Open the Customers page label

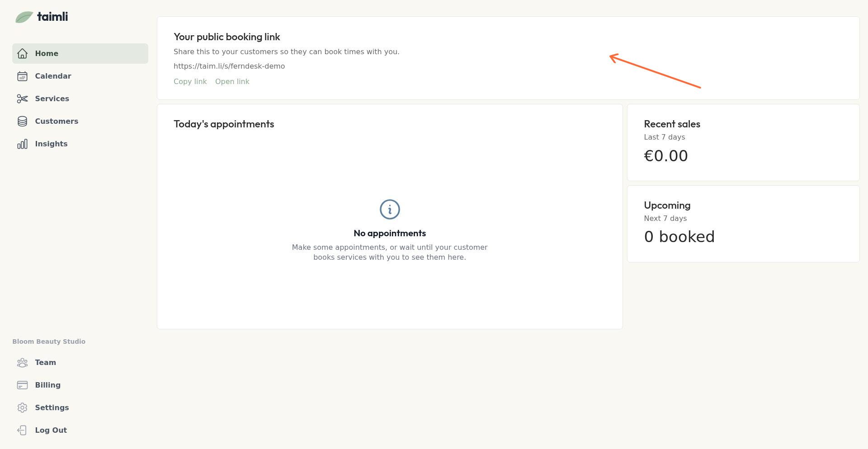pyautogui.click(x=57, y=122)
